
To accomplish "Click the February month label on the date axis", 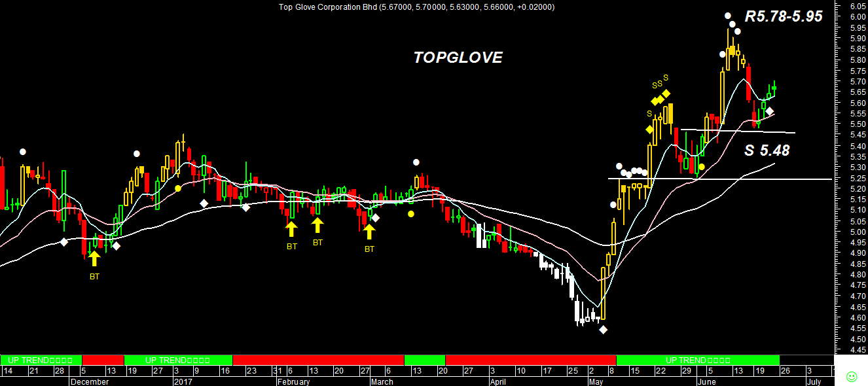I will coord(293,381).
